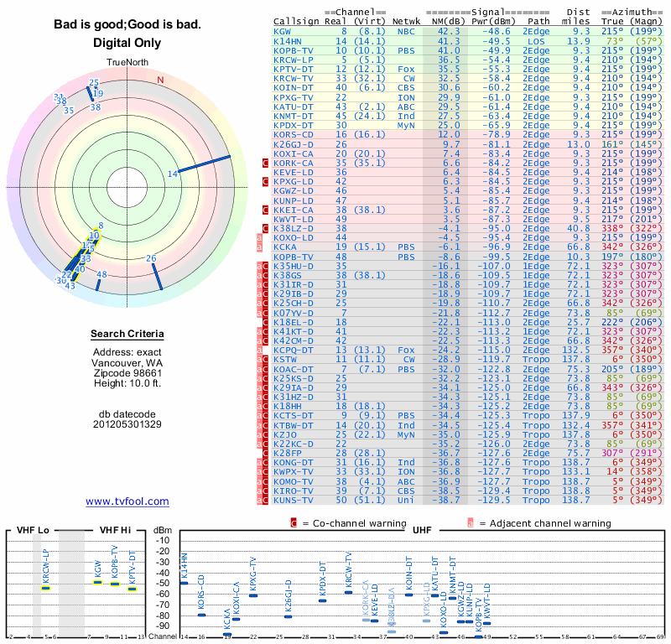
Task: Click adjacent-channel 'a' icon beside KCKA row
Action: pyautogui.click(x=259, y=247)
